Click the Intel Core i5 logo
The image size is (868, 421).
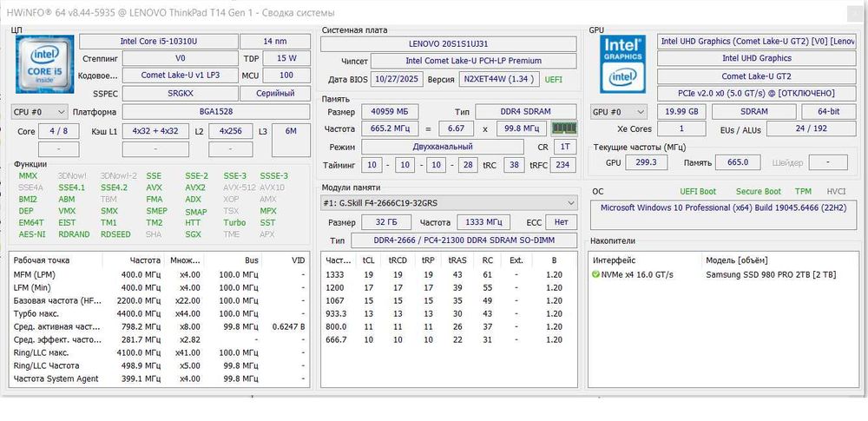45,63
